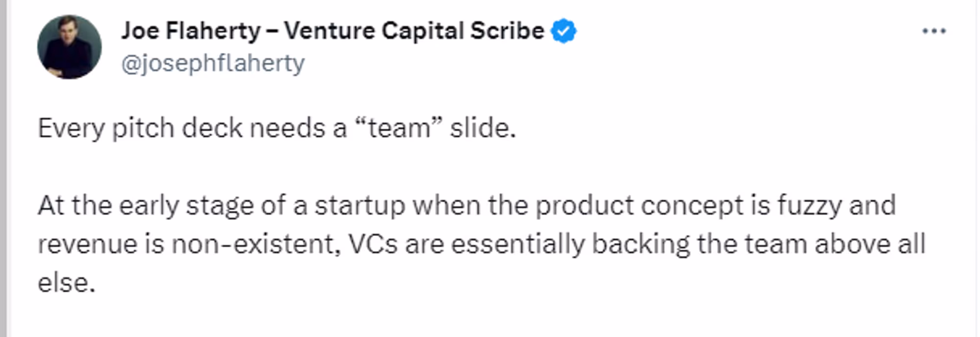Click the "At the early stage" line
The height and width of the screenshot is (337, 980).
467,206
